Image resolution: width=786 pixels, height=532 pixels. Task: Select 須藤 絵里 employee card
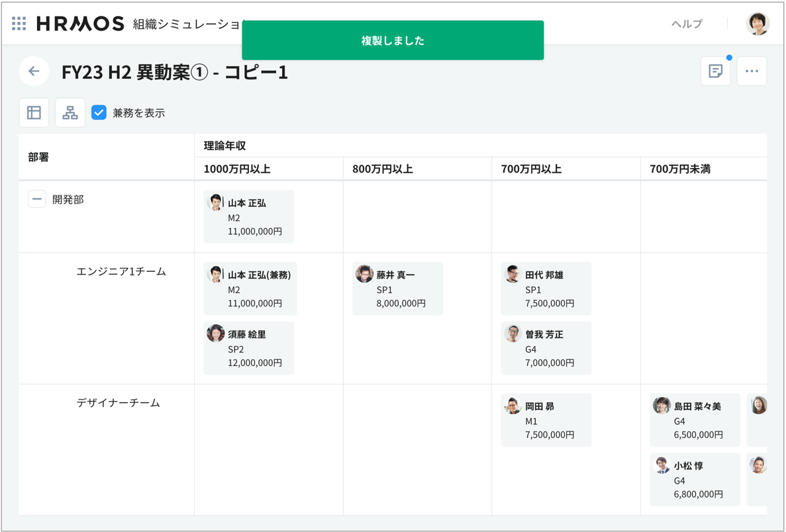click(249, 348)
